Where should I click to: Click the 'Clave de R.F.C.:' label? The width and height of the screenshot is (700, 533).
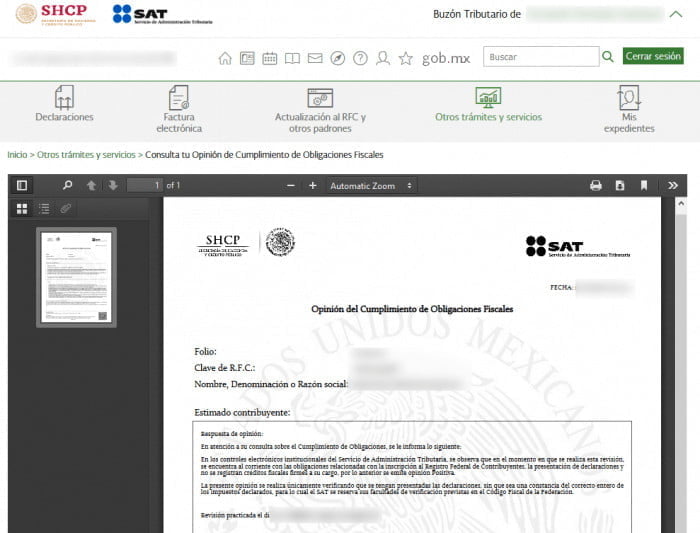(x=225, y=368)
